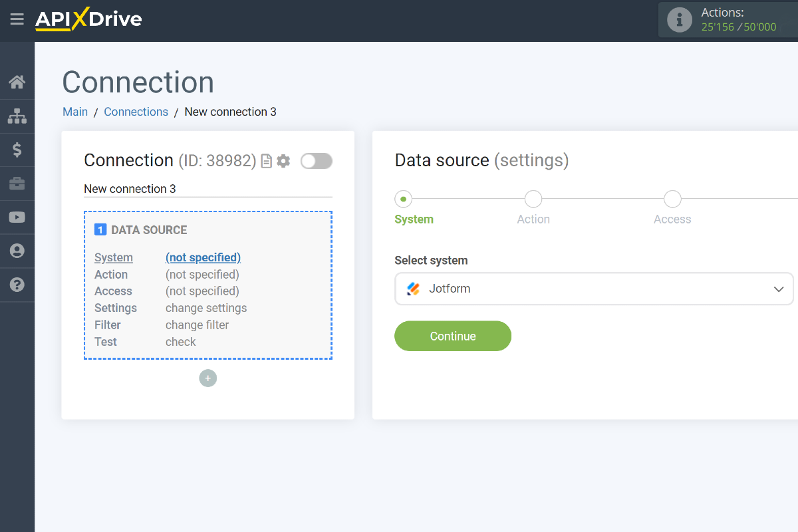Open the user profile icon

pyautogui.click(x=17, y=251)
